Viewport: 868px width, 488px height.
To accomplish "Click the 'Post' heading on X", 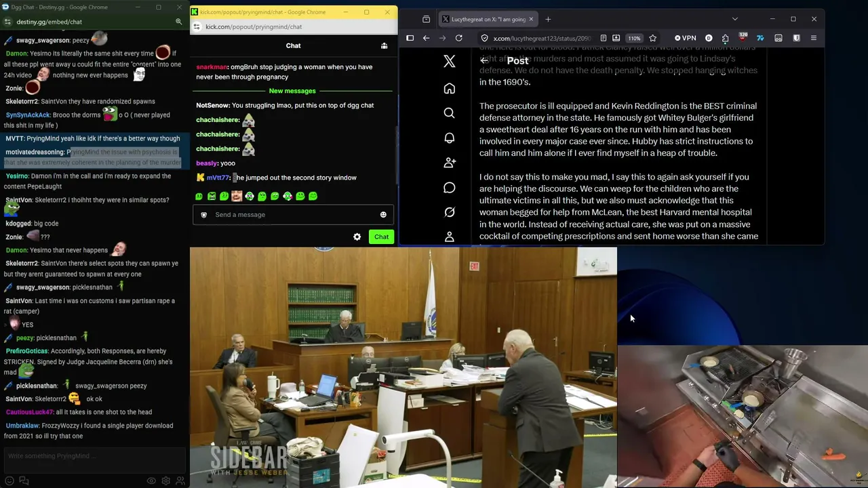I will tap(517, 61).
